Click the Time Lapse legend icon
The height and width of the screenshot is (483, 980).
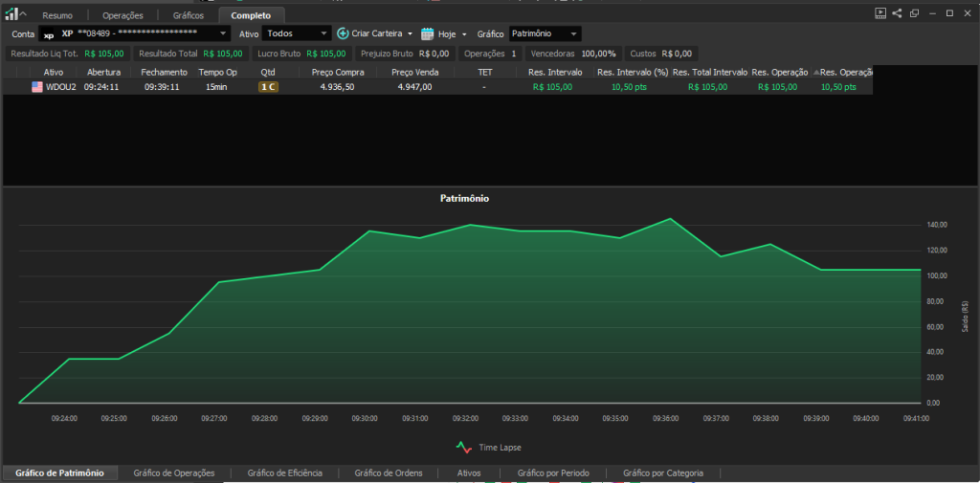463,448
